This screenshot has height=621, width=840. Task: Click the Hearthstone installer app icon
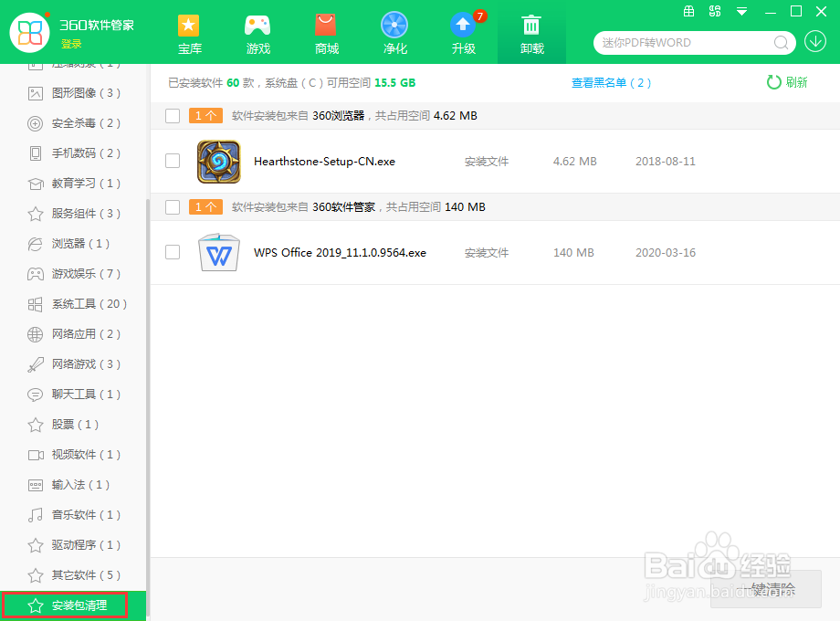219,161
